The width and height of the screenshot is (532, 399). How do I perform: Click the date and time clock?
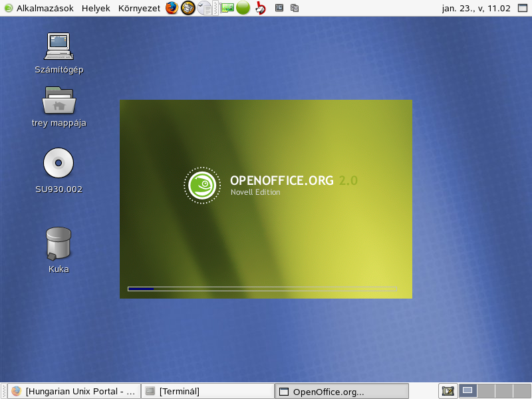(x=476, y=8)
